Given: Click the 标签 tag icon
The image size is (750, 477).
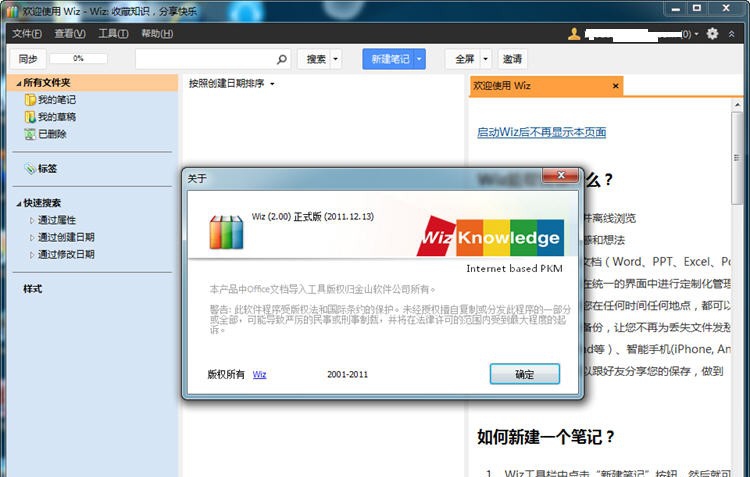Looking at the screenshot, I should tap(30, 168).
